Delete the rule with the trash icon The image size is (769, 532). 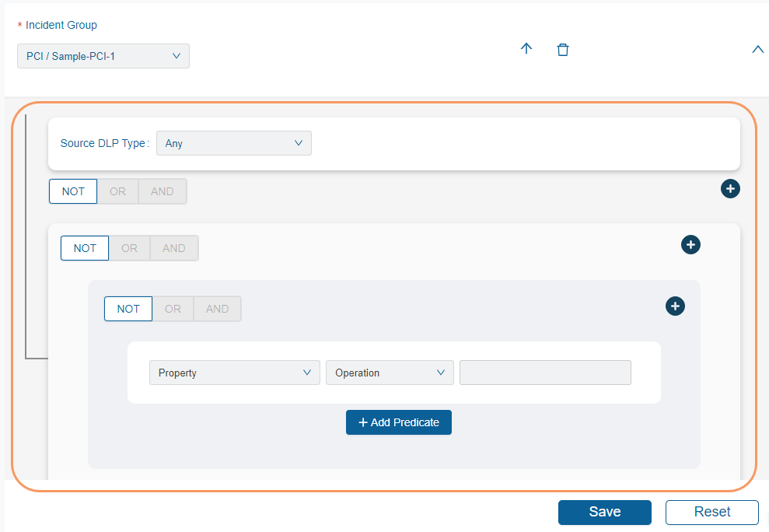tap(563, 49)
